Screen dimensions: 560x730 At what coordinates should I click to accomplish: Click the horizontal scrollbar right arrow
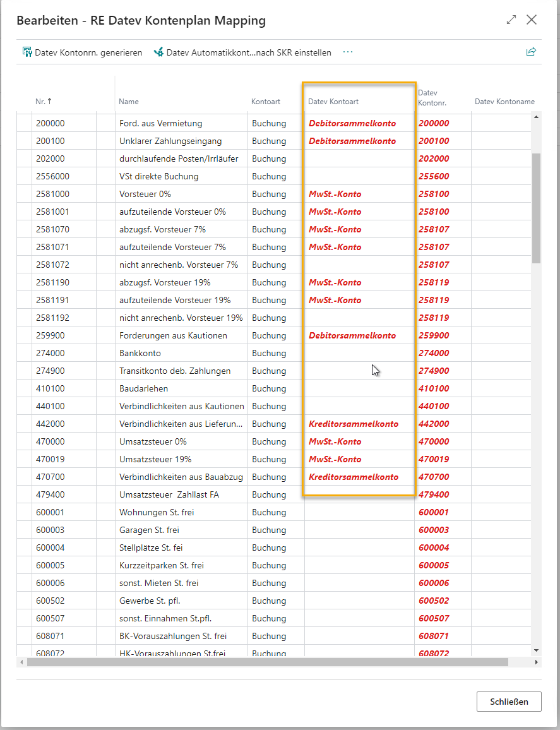coord(537,662)
